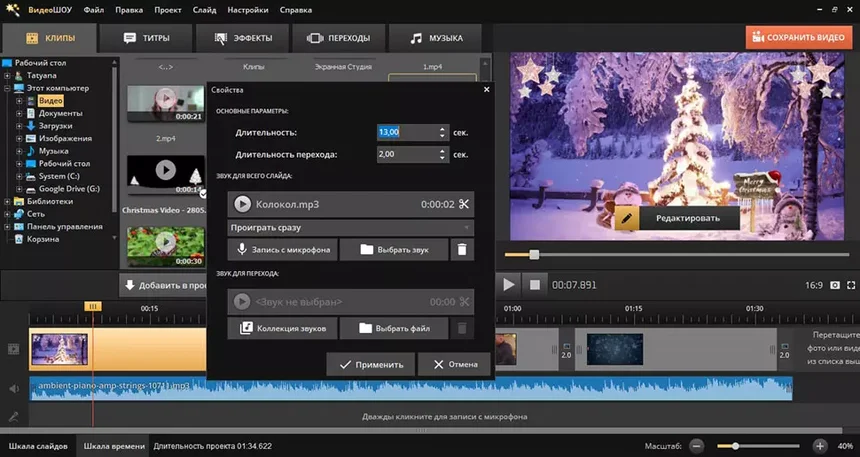The width and height of the screenshot is (860, 457).
Task: Open the Файл menu
Action: point(93,10)
